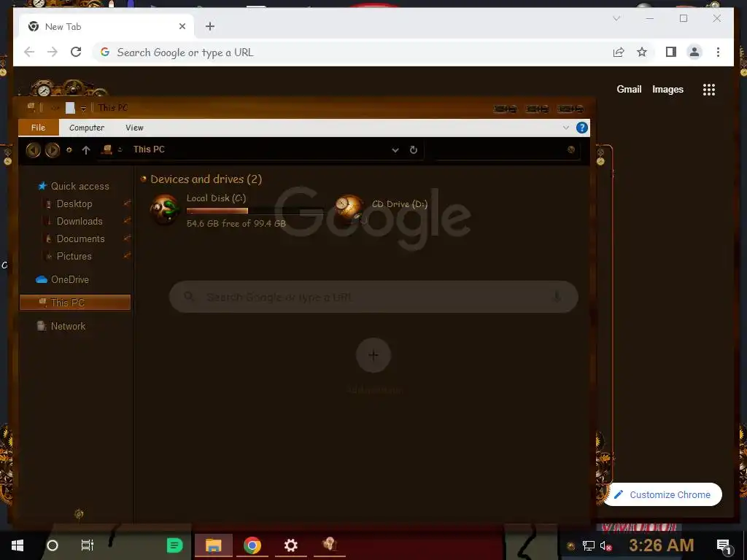Open the notification center icon
The height and width of the screenshot is (560, 747).
[x=724, y=546]
